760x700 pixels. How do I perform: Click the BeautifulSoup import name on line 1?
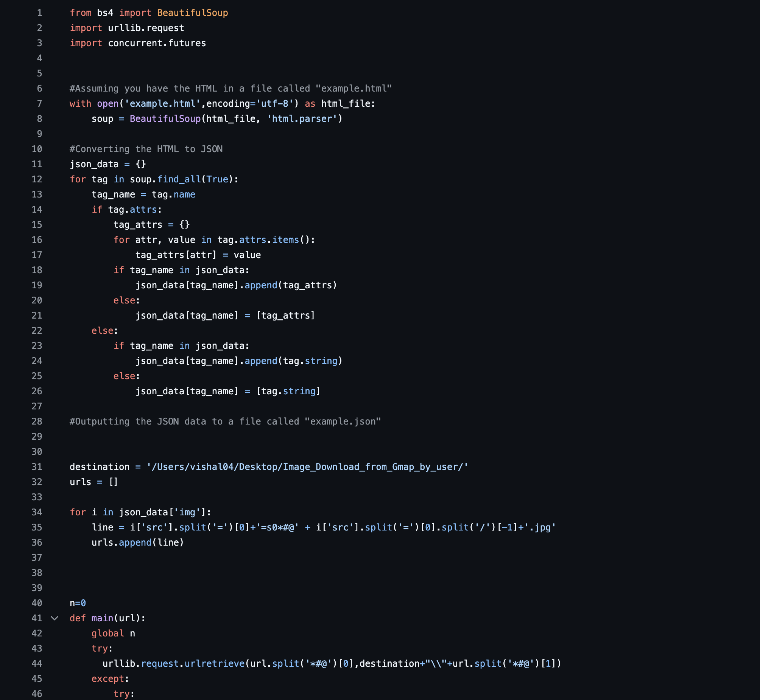(193, 13)
